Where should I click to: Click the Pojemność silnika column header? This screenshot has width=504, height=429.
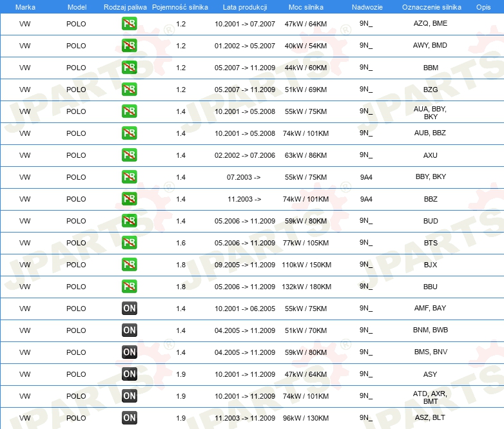click(x=180, y=7)
